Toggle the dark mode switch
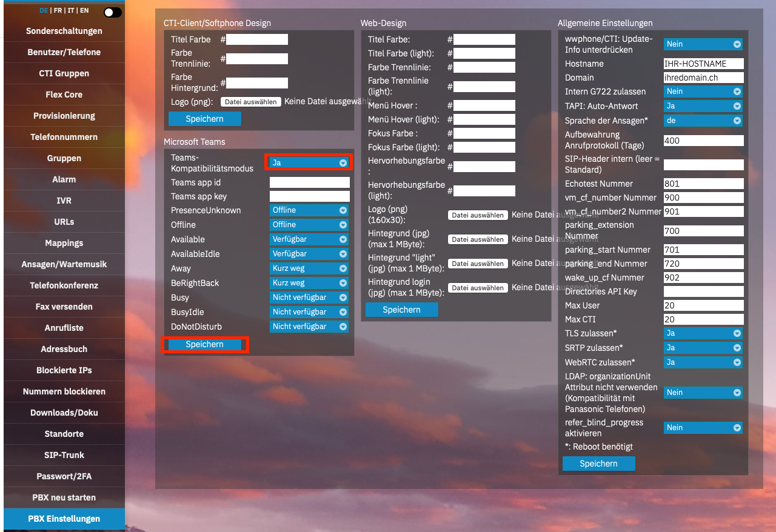This screenshot has height=532, width=776. pyautogui.click(x=112, y=12)
